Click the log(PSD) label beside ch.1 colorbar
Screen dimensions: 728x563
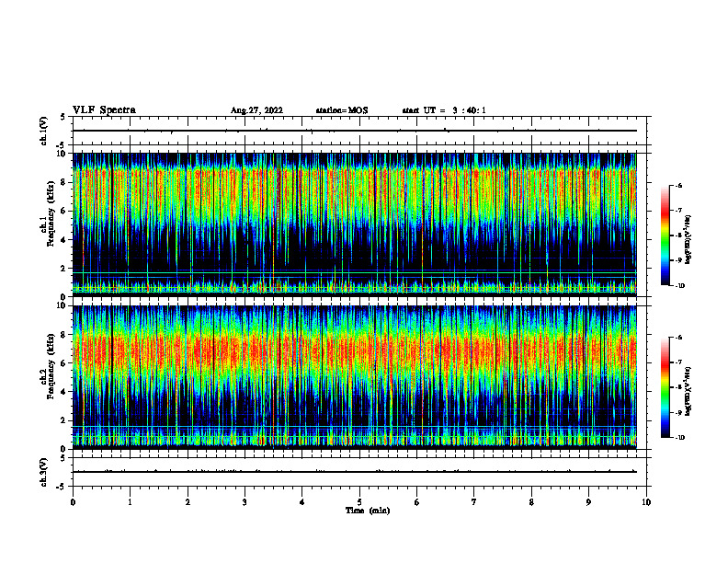[688, 240]
